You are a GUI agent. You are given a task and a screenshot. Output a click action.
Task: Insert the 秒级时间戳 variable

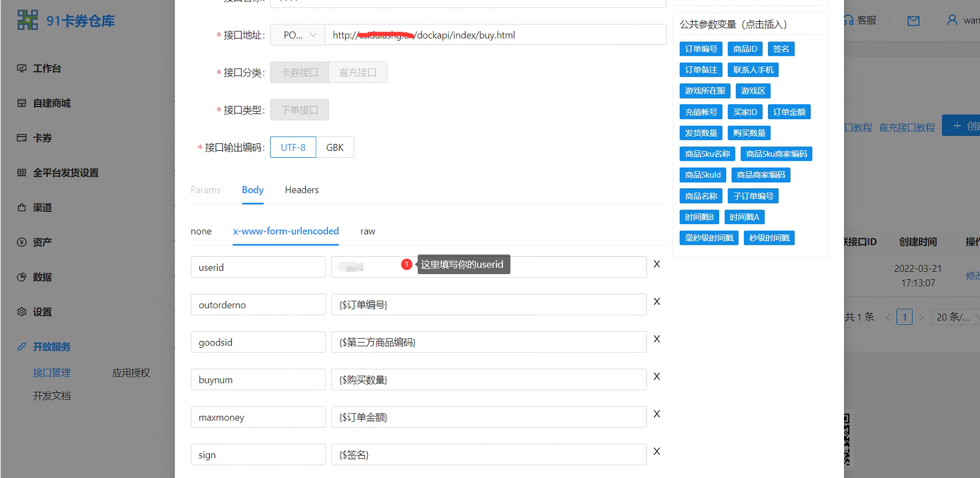(x=769, y=238)
